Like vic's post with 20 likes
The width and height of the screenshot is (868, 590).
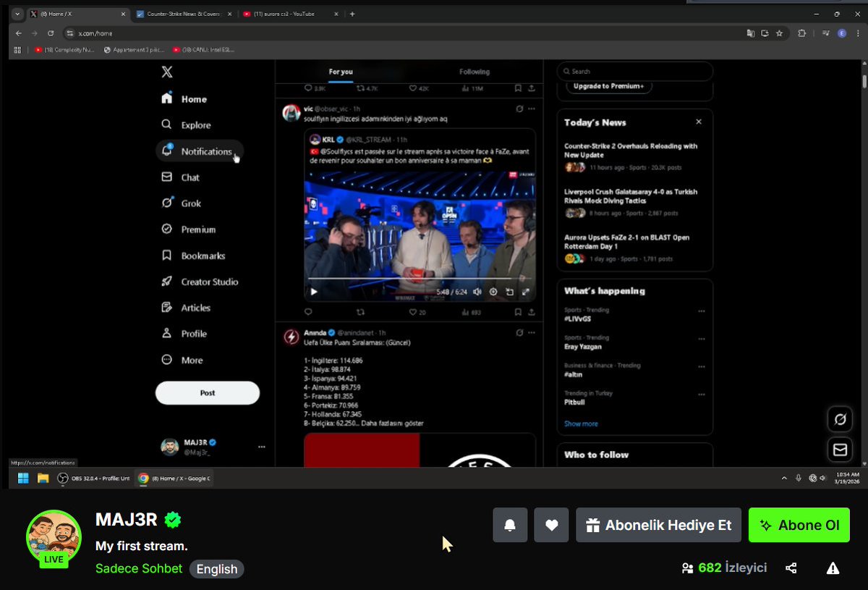[x=417, y=312]
